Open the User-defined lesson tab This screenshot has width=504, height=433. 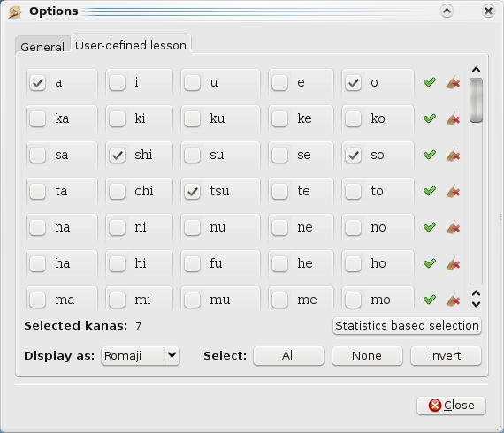[x=131, y=45]
